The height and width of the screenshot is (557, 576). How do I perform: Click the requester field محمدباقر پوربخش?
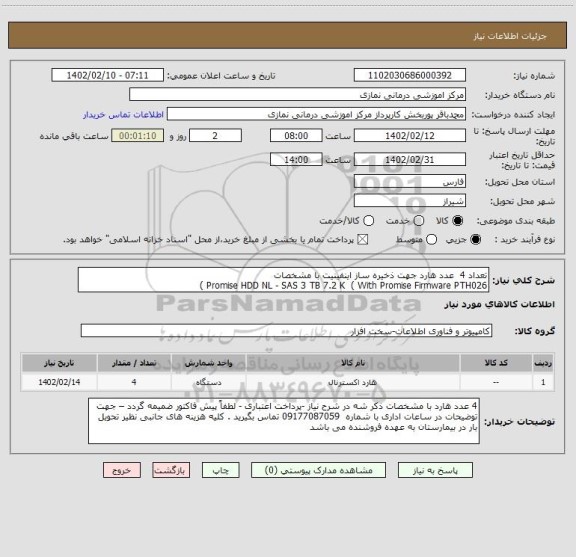[316, 114]
